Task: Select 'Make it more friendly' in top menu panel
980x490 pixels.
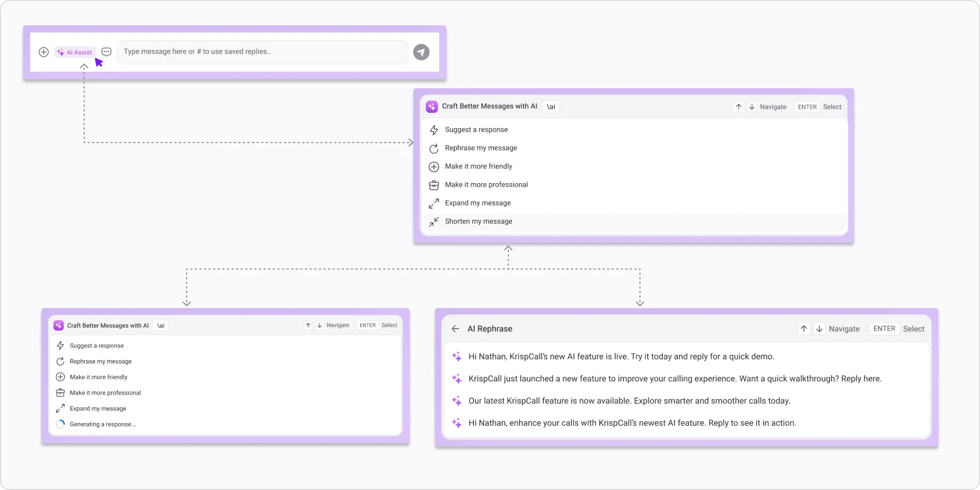Action: click(x=634, y=167)
